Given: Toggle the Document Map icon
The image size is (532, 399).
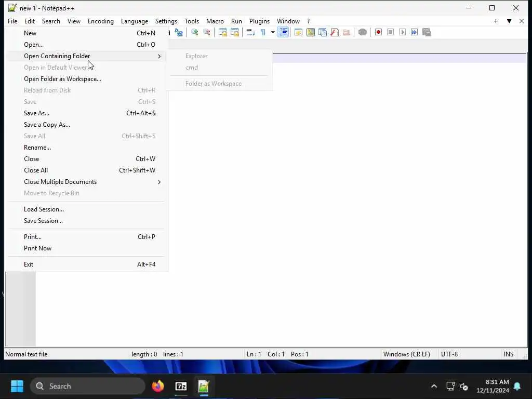Looking at the screenshot, I should click(311, 32).
